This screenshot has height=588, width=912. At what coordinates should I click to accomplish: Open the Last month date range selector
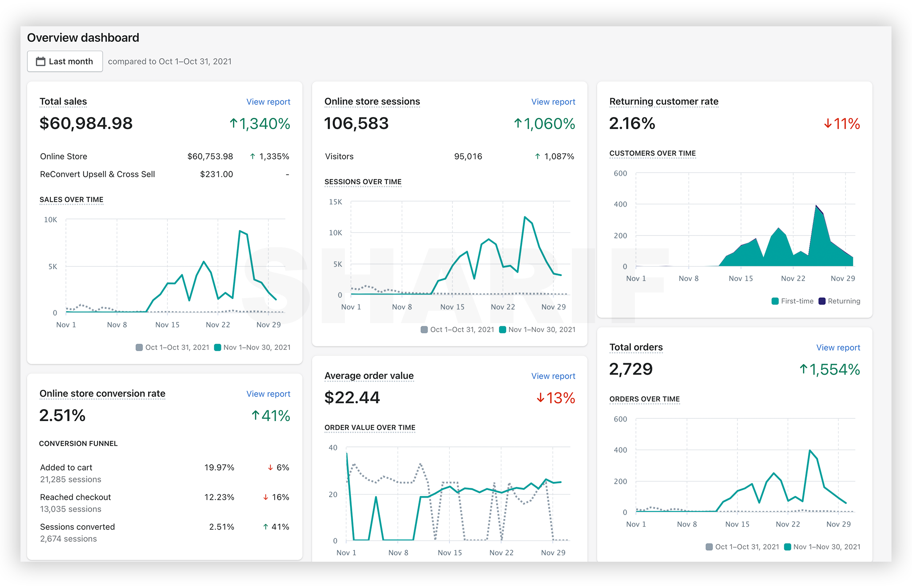click(65, 61)
